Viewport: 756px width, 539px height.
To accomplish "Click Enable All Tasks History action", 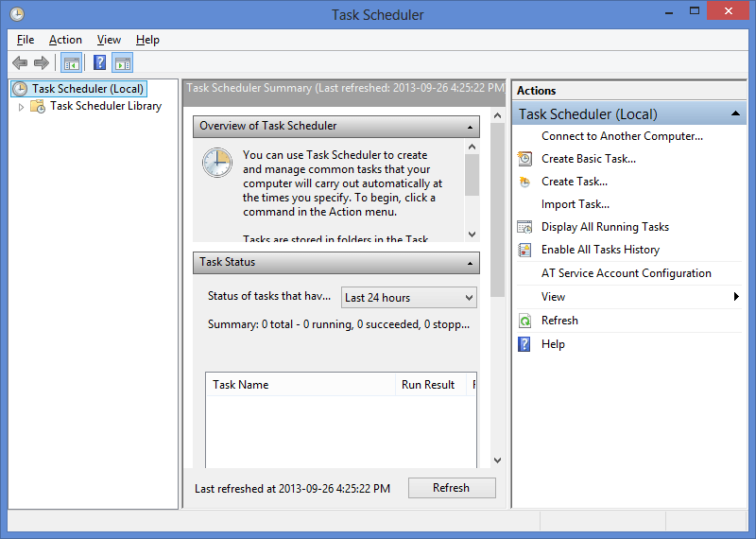I will pos(600,250).
